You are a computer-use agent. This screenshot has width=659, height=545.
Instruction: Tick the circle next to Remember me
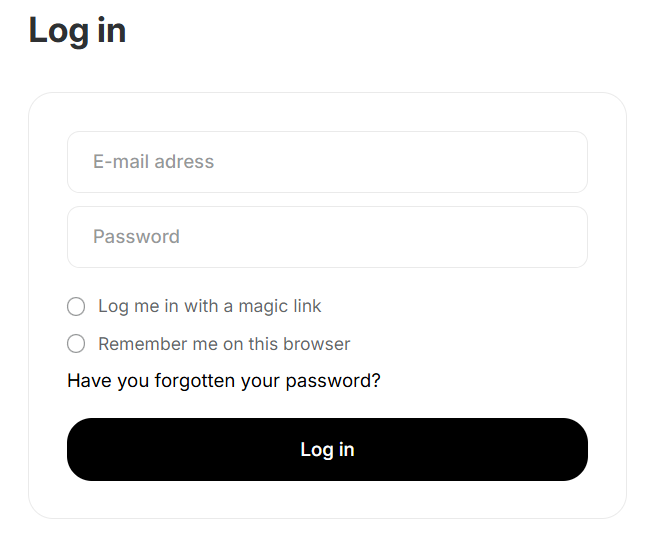[76, 344]
